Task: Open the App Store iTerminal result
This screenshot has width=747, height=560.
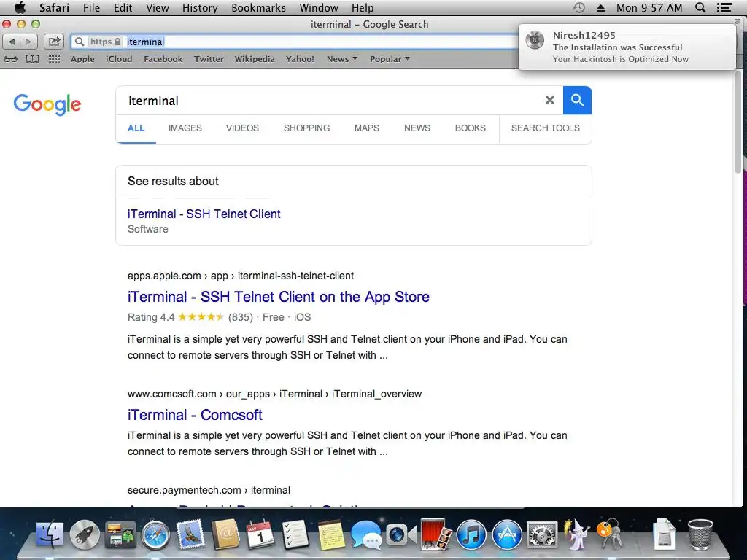Action: coord(279,297)
